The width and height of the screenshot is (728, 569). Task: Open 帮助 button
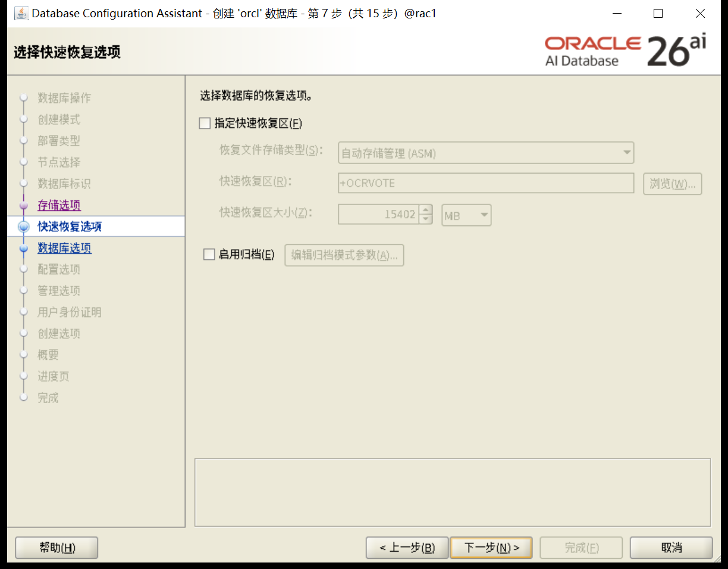click(x=57, y=548)
